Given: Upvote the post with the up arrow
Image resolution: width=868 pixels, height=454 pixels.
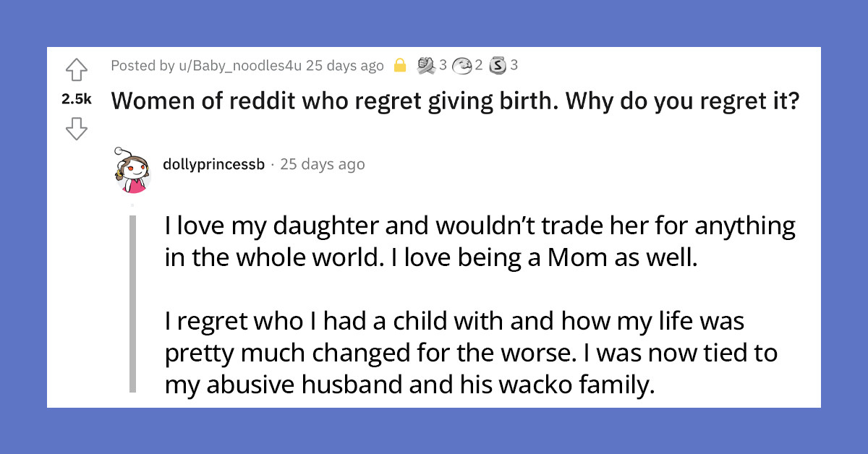Looking at the screenshot, I should (76, 71).
